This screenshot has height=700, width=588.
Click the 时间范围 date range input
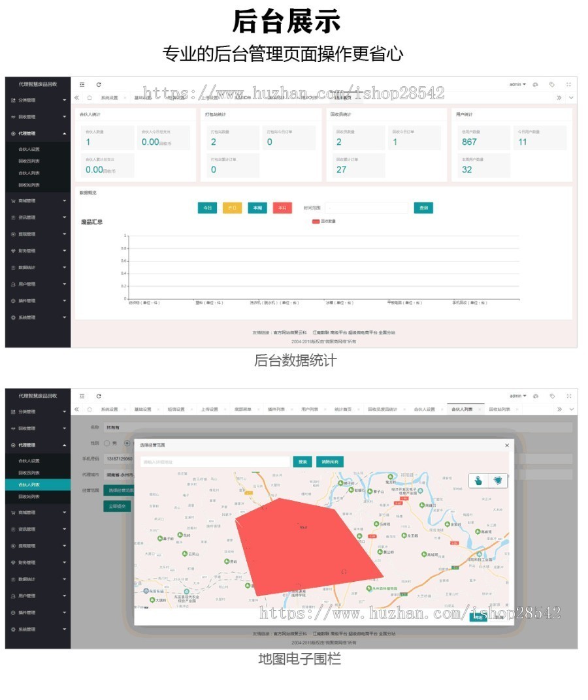[367, 208]
